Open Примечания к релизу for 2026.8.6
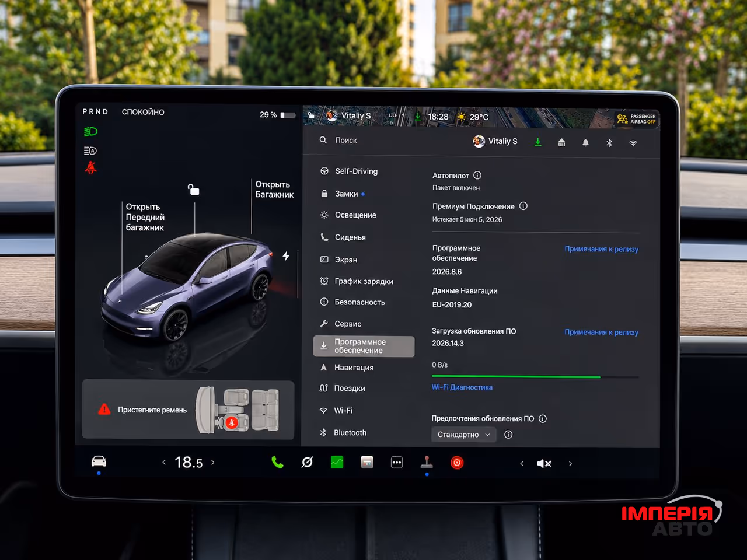Screen dimensions: 747x560 tap(601, 249)
